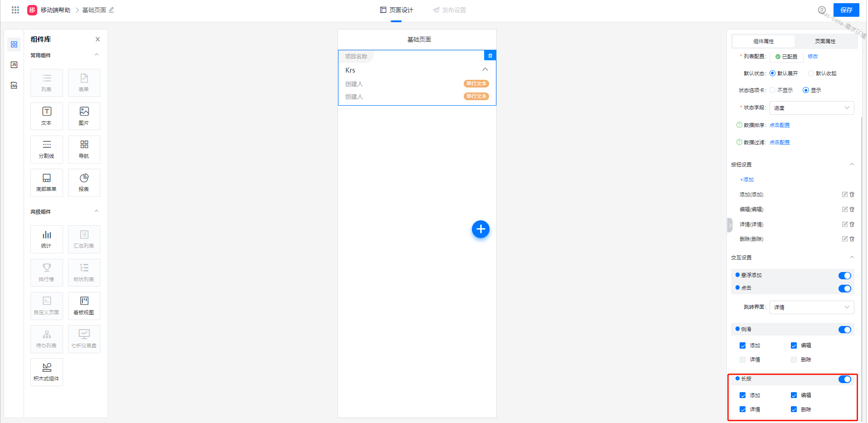Viewport: 868px width, 423px height.
Task: Click 点击配置 link for 数据过滤
Action: [780, 142]
